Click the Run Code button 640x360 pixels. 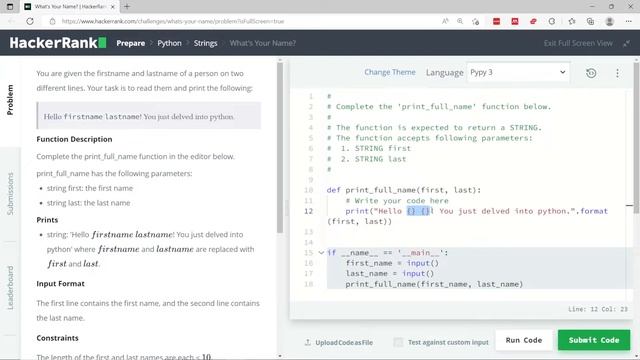pos(524,340)
